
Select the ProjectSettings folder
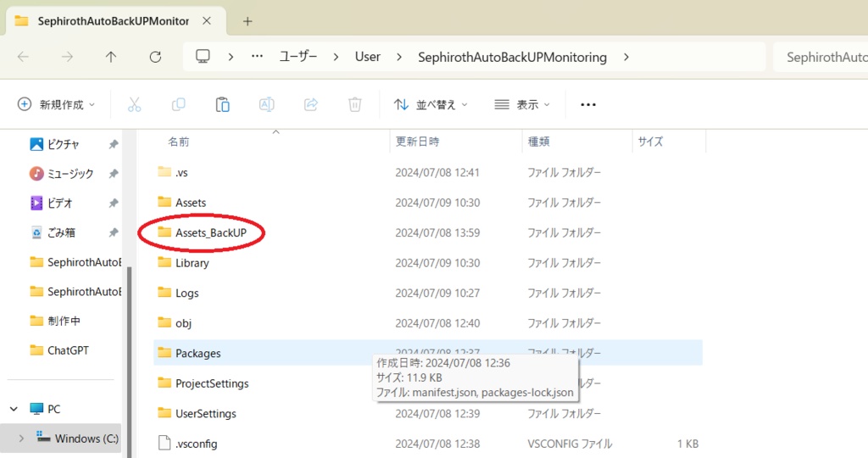tap(212, 383)
